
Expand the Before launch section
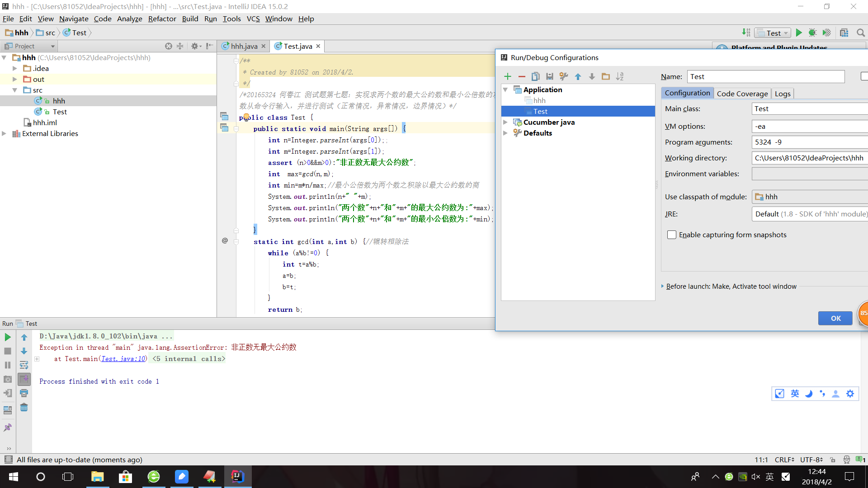pos(663,286)
